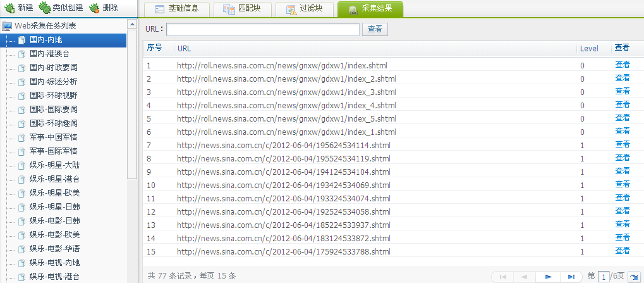644x283 pixels.
Task: Click the 类似创建 toolbar icon
Action: coord(45,8)
